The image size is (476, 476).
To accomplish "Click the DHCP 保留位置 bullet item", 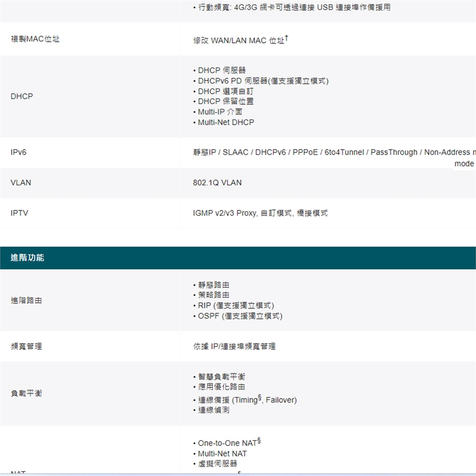I will click(226, 101).
